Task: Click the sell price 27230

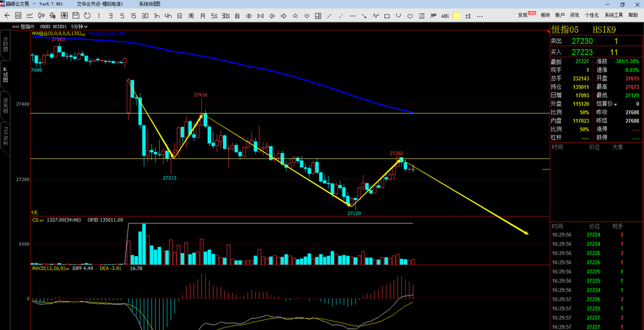Action: coord(582,41)
